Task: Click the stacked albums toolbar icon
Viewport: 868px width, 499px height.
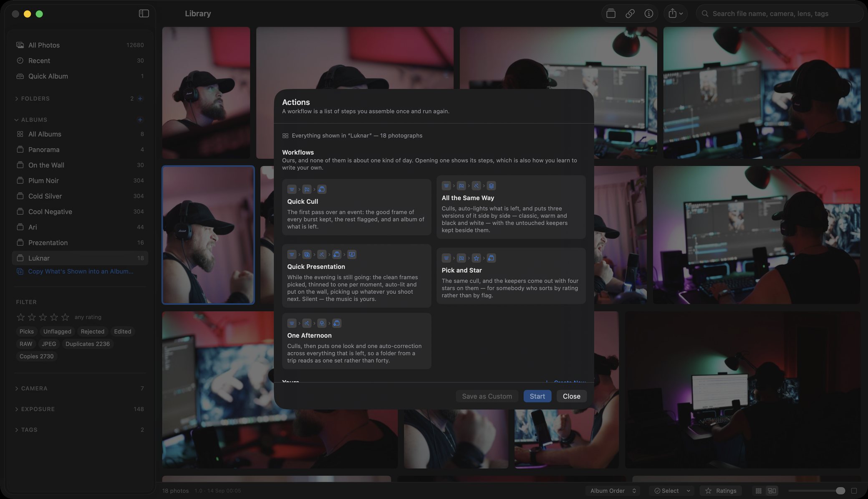Action: (x=611, y=14)
